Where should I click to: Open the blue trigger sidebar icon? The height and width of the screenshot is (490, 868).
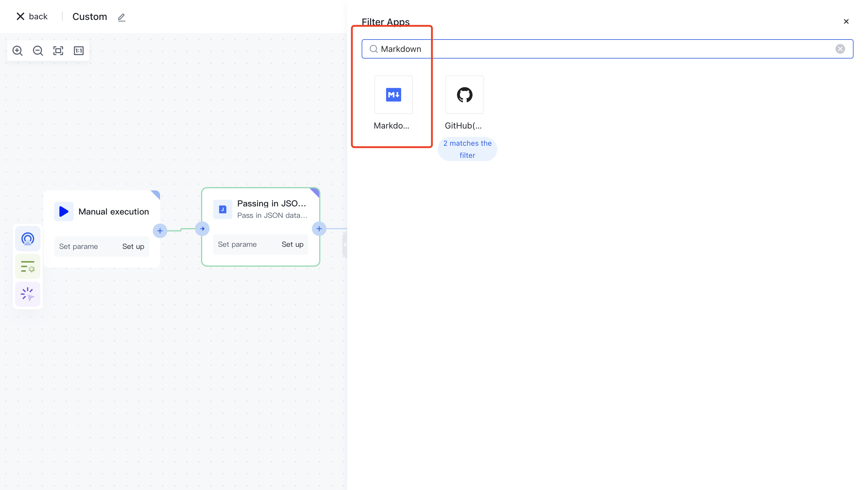click(28, 239)
